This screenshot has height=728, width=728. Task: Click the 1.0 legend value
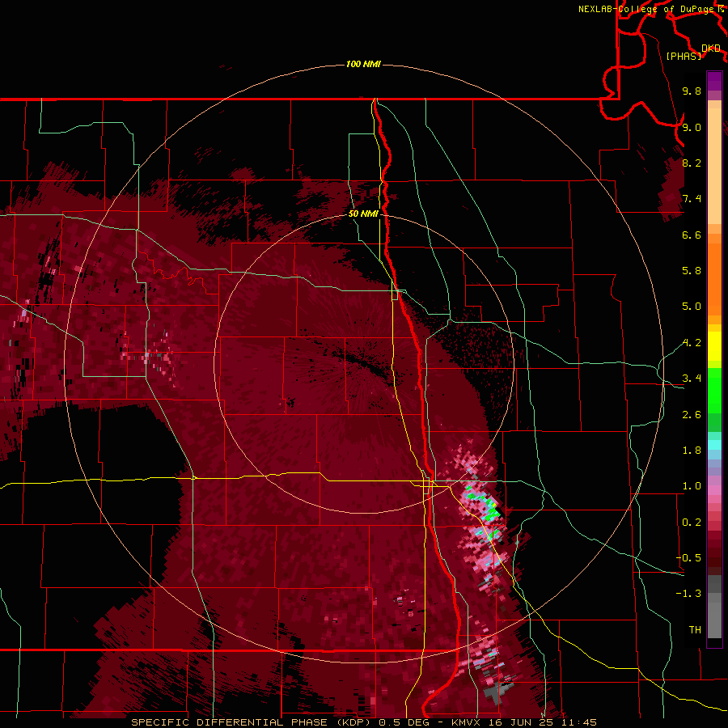(692, 486)
